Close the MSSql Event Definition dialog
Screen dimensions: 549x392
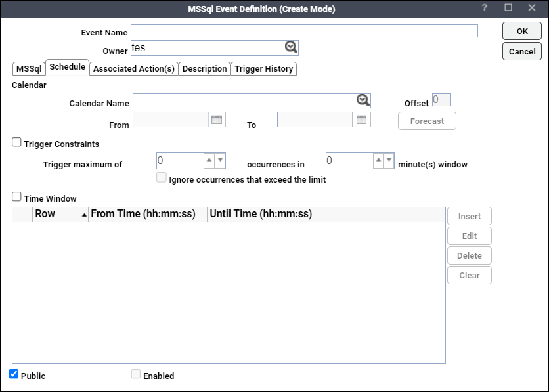(532, 8)
